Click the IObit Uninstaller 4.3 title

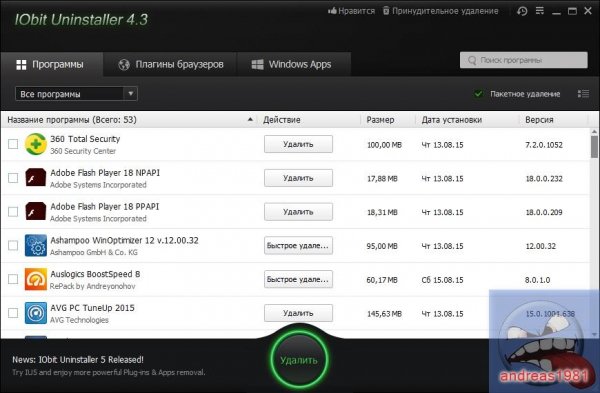pyautogui.click(x=81, y=20)
